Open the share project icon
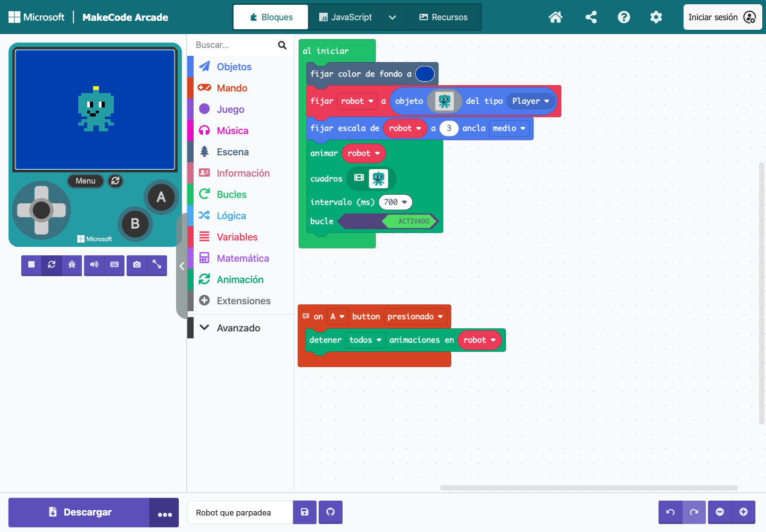Viewport: 766px width, 532px height. (590, 17)
